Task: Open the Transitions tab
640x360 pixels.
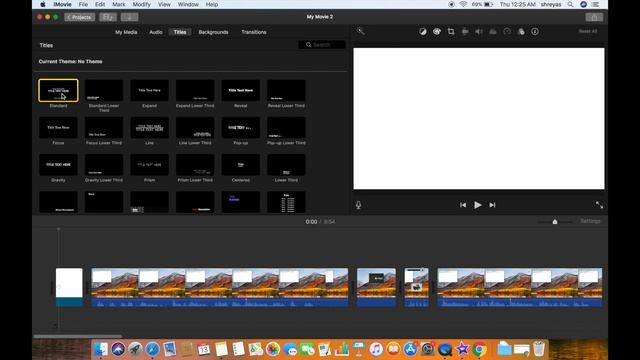Action: click(x=254, y=32)
